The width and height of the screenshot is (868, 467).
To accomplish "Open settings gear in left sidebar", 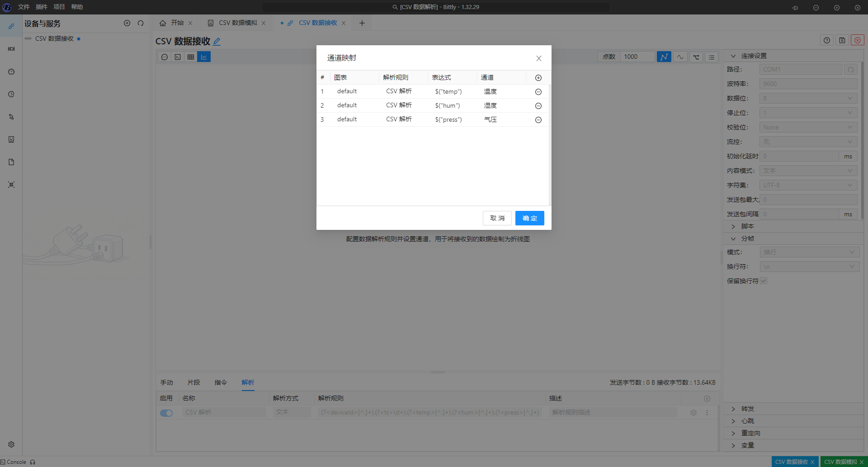I will click(x=11, y=444).
